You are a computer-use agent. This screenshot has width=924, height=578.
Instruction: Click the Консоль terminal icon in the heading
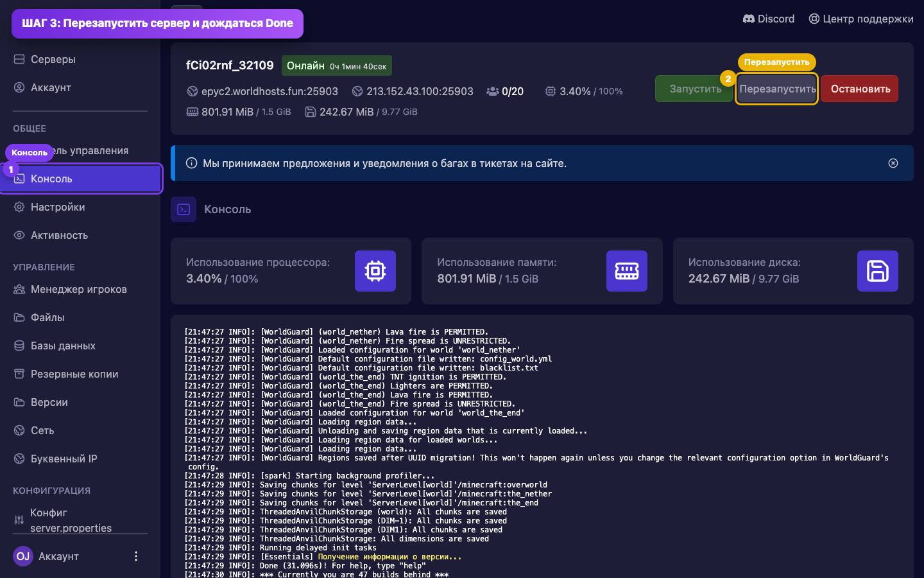click(x=184, y=209)
